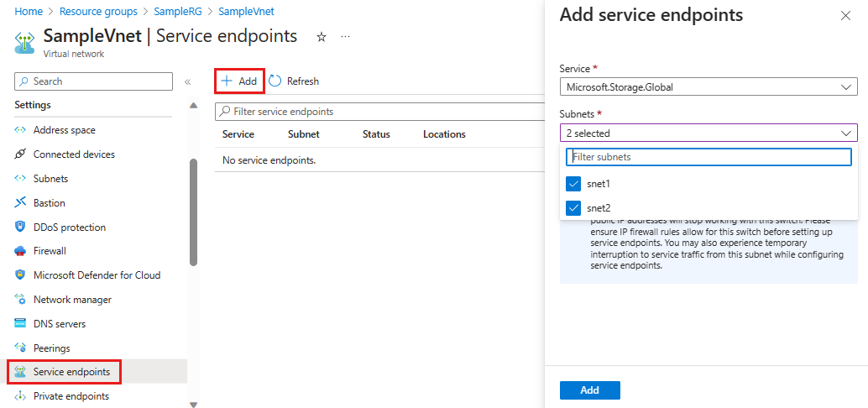Click the Address space icon
868x408 pixels.
point(20,130)
